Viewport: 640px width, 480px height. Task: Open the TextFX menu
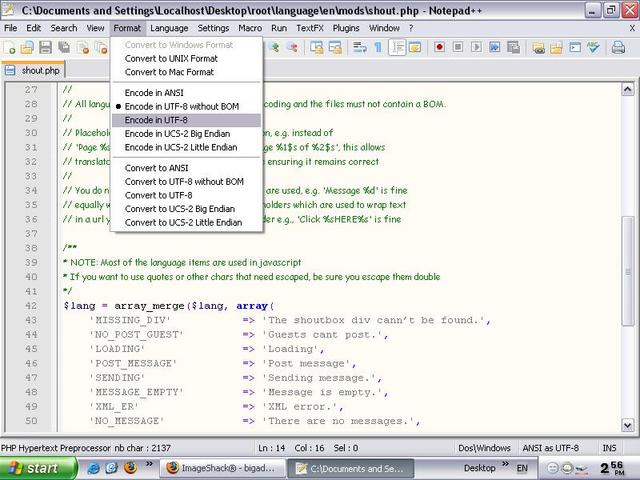point(310,28)
